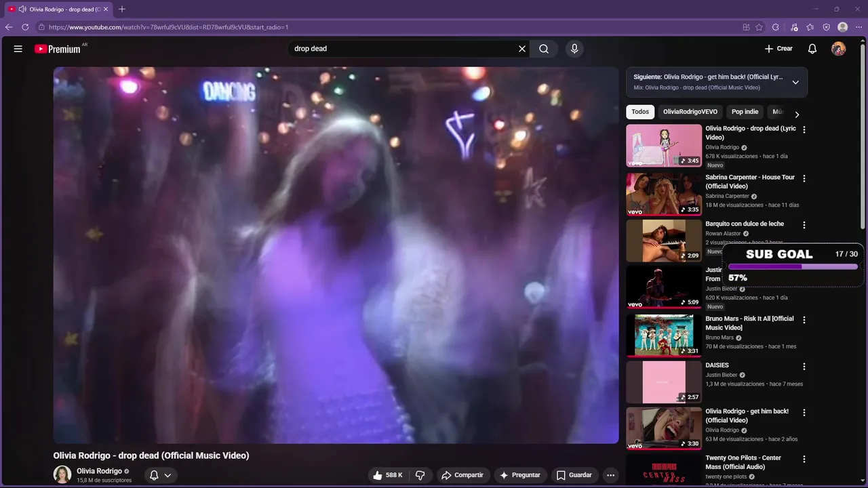
Task: Open Olivia Rodrigo channel name below video
Action: pos(99,471)
